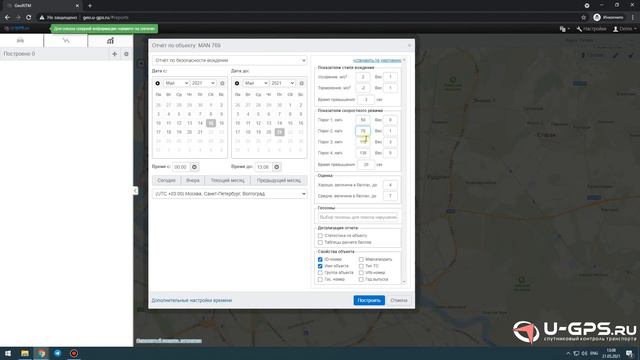Open File Explorer from the taskbar

pos(25,353)
